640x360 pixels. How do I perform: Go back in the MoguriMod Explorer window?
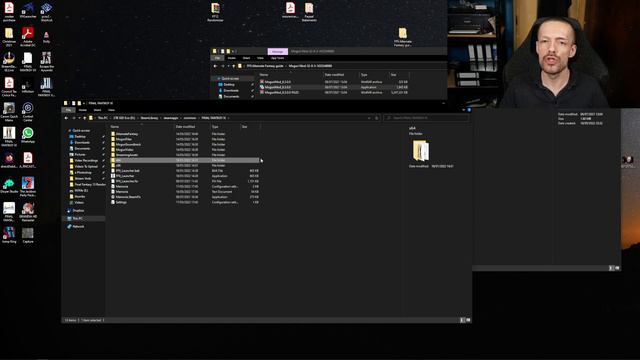(215, 66)
